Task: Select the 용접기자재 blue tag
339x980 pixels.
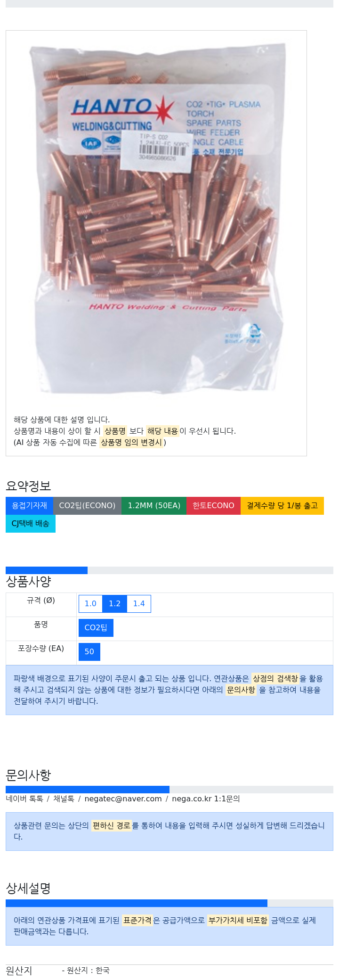Action: coord(29,505)
